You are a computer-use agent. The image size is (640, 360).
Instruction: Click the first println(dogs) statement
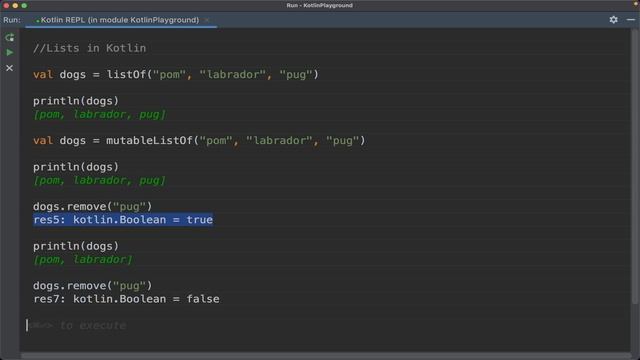point(76,101)
